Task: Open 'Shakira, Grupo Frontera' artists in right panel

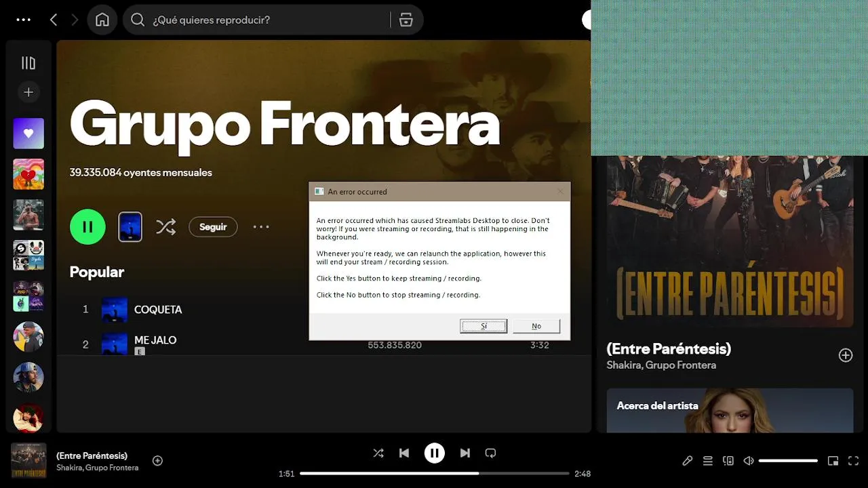Action: pos(661,365)
